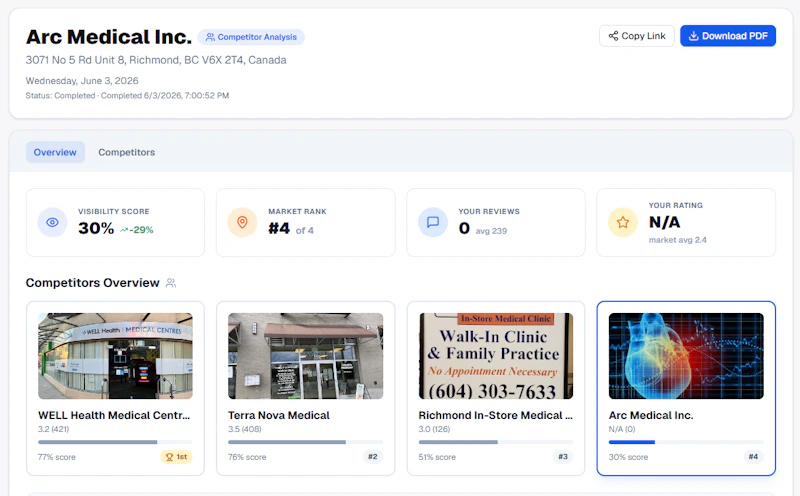The width and height of the screenshot is (800, 496).
Task: Click the eye icon beside Visibility Score
Action: click(x=52, y=222)
